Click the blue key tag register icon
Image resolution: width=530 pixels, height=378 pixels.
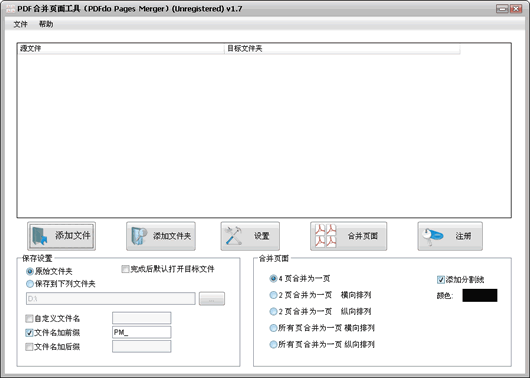tap(432, 237)
